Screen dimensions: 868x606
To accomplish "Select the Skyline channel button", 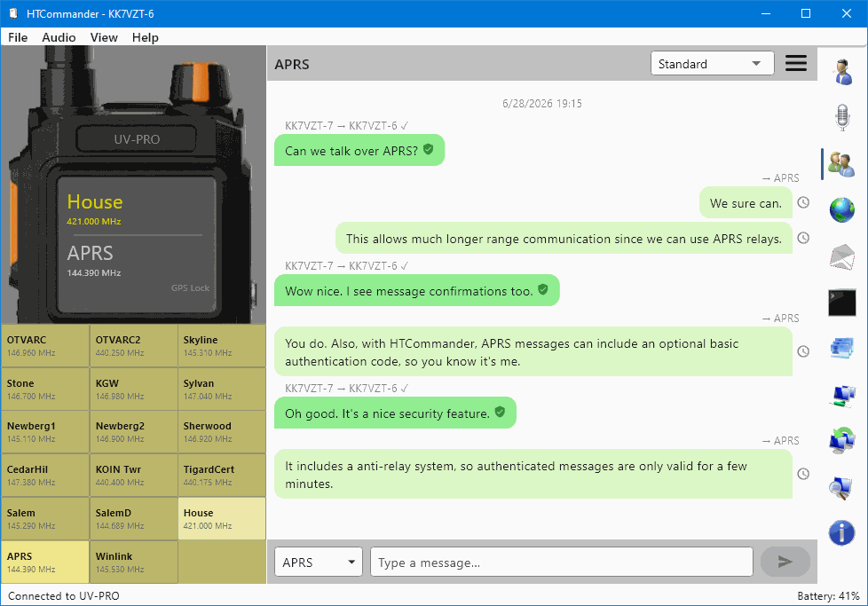I will click(222, 346).
